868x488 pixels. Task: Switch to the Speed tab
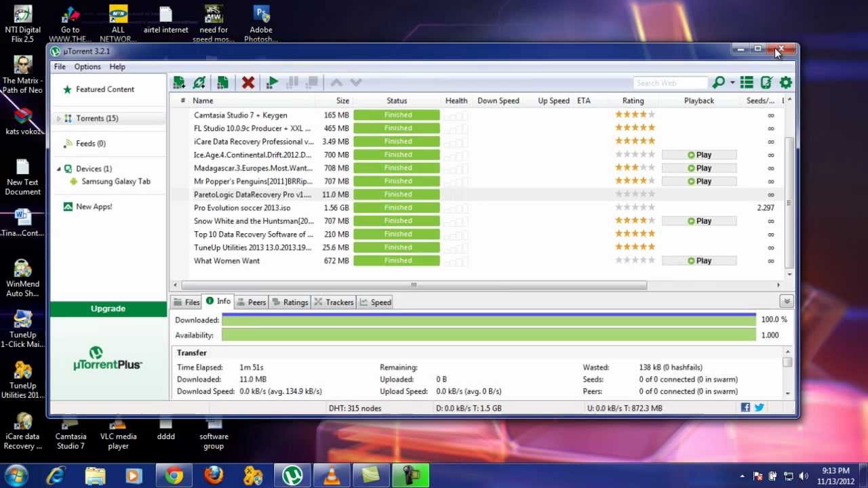(x=376, y=302)
